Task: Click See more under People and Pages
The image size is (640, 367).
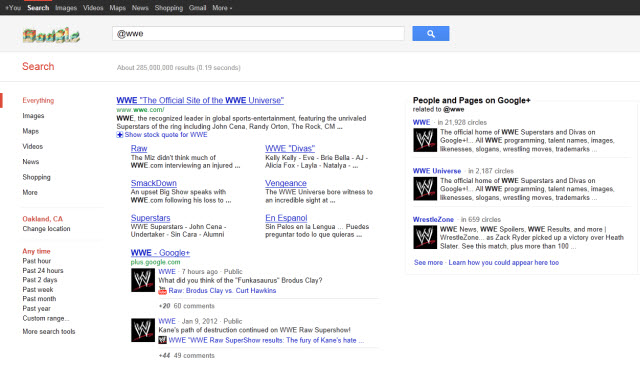Action: 428,262
